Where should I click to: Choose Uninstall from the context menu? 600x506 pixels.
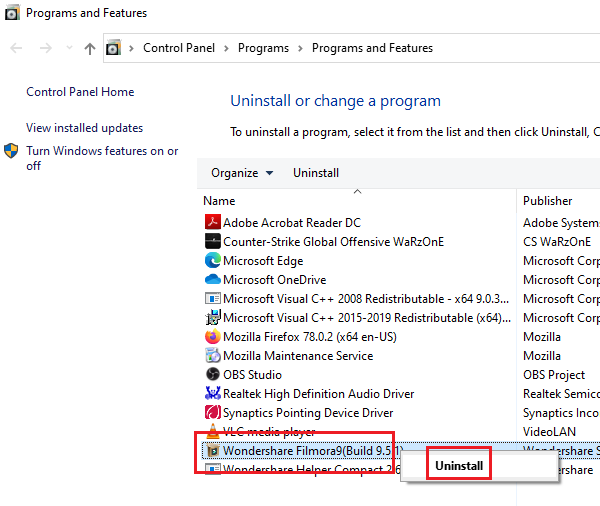[x=459, y=466]
